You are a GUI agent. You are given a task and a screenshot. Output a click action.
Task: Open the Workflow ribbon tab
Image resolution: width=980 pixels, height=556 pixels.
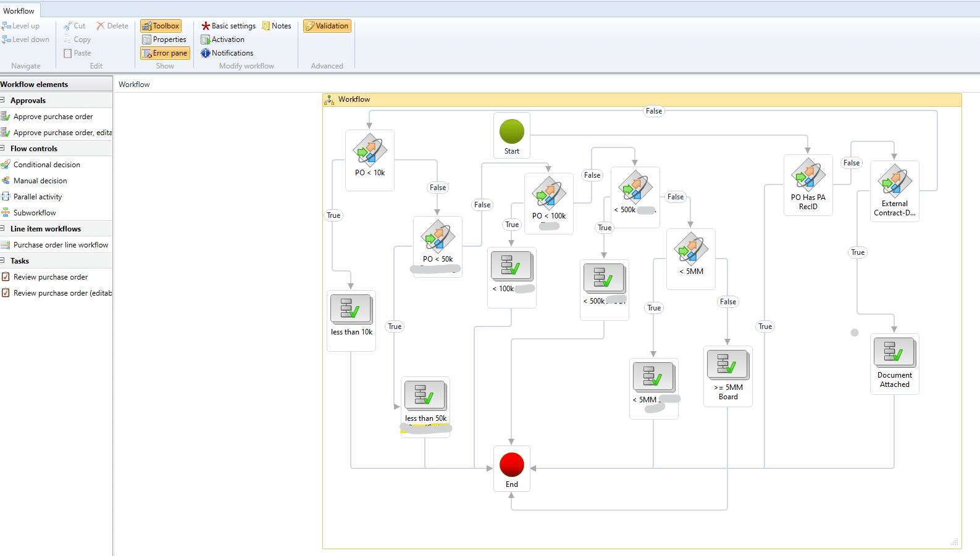[19, 10]
